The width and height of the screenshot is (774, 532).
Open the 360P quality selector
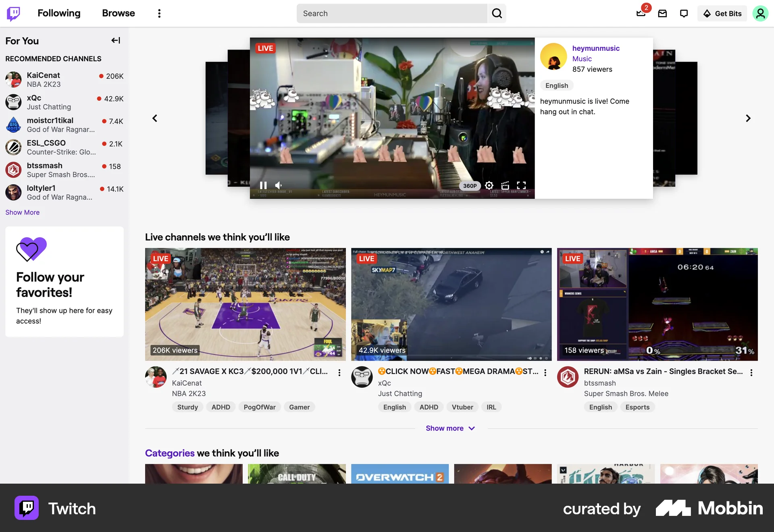(x=469, y=185)
